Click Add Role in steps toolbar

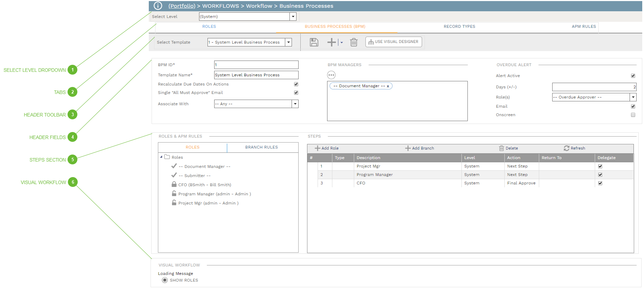pos(327,148)
